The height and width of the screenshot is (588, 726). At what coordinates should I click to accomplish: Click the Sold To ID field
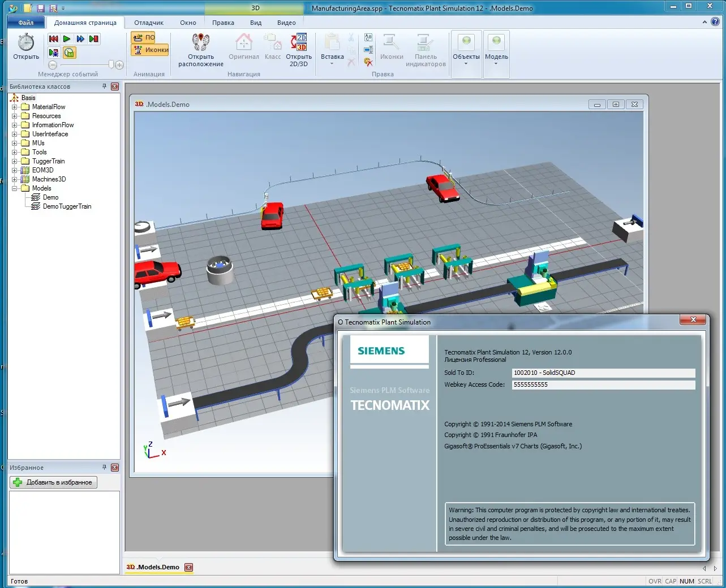pos(603,373)
